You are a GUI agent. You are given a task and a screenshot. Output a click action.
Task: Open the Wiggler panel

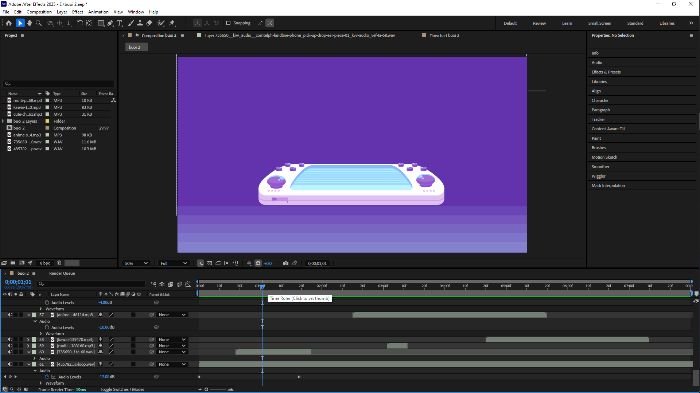point(599,176)
